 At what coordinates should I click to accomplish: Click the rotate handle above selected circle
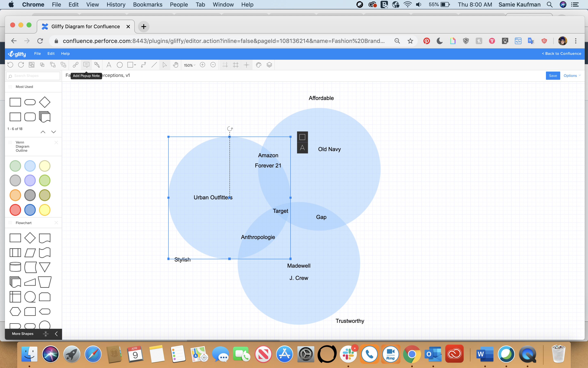point(230,129)
